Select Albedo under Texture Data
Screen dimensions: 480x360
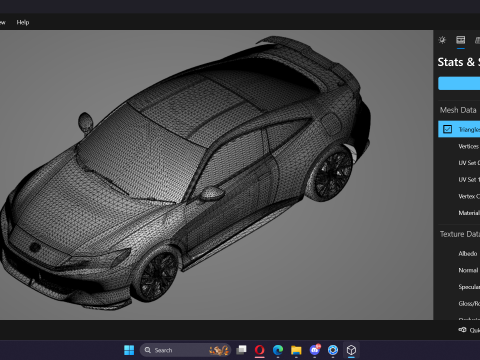coord(468,254)
